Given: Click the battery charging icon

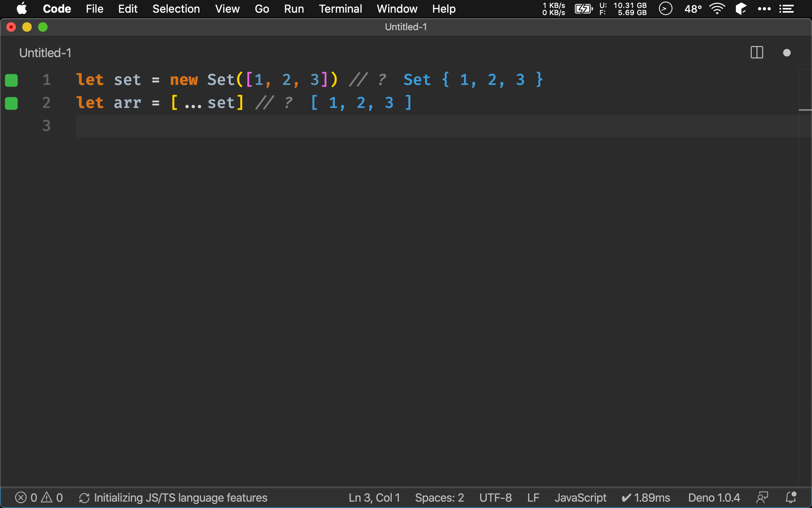Looking at the screenshot, I should 584,9.
